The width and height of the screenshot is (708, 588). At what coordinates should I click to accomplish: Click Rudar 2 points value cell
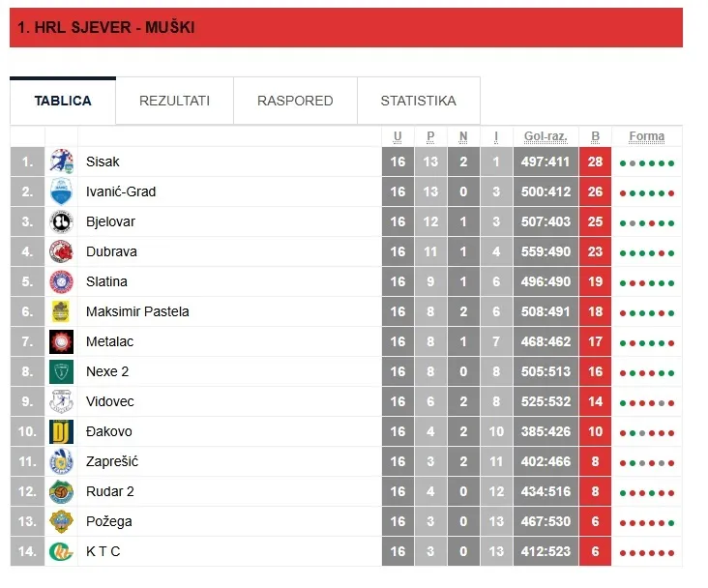coord(595,491)
